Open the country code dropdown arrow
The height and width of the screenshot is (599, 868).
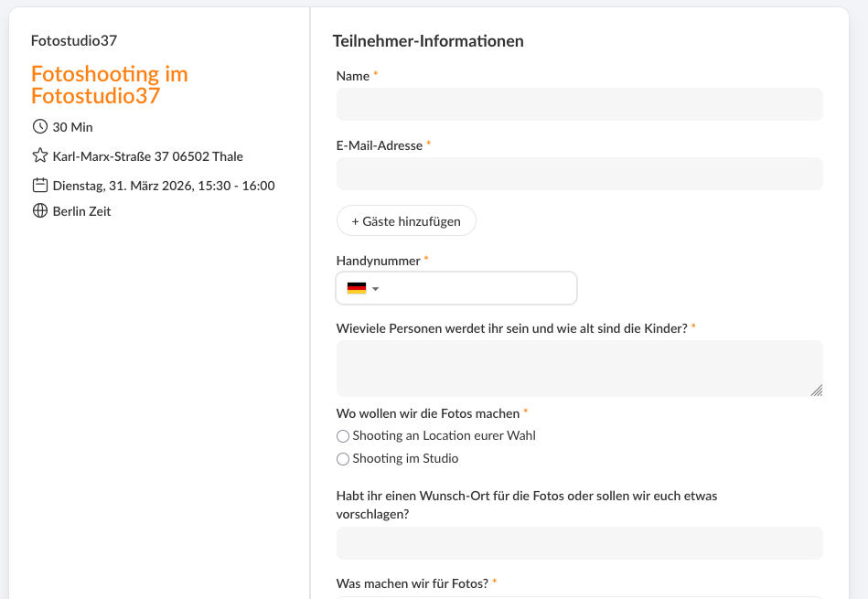pos(376,289)
